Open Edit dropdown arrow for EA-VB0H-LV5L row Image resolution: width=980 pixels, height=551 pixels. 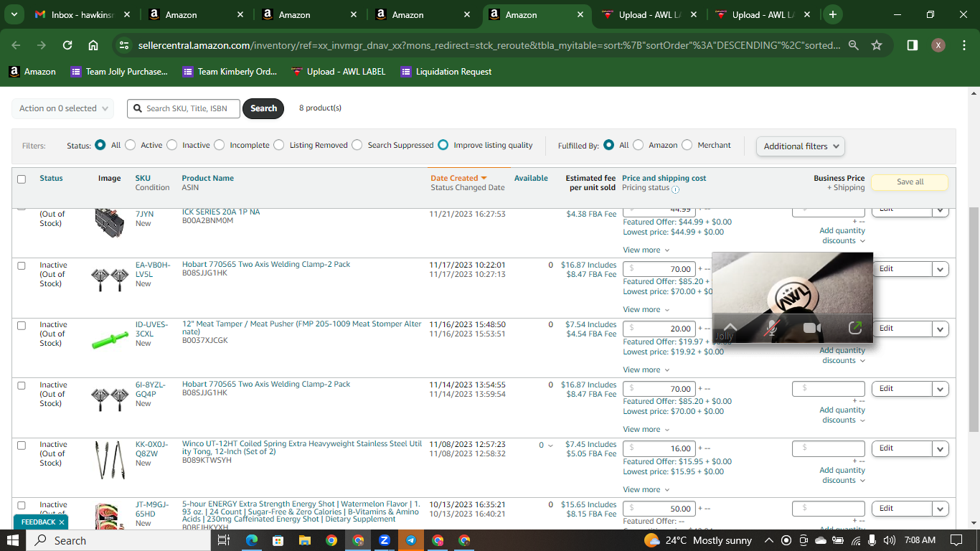click(941, 269)
